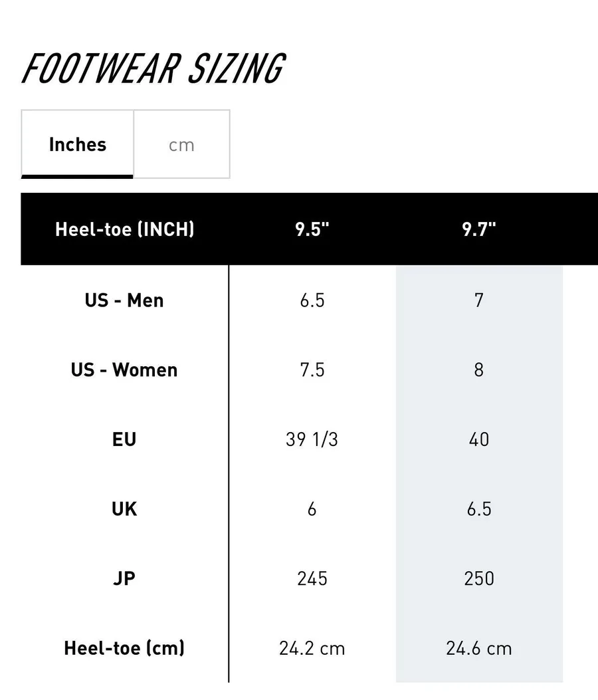Select EU size 40 cell
598x700 pixels.
479,439
